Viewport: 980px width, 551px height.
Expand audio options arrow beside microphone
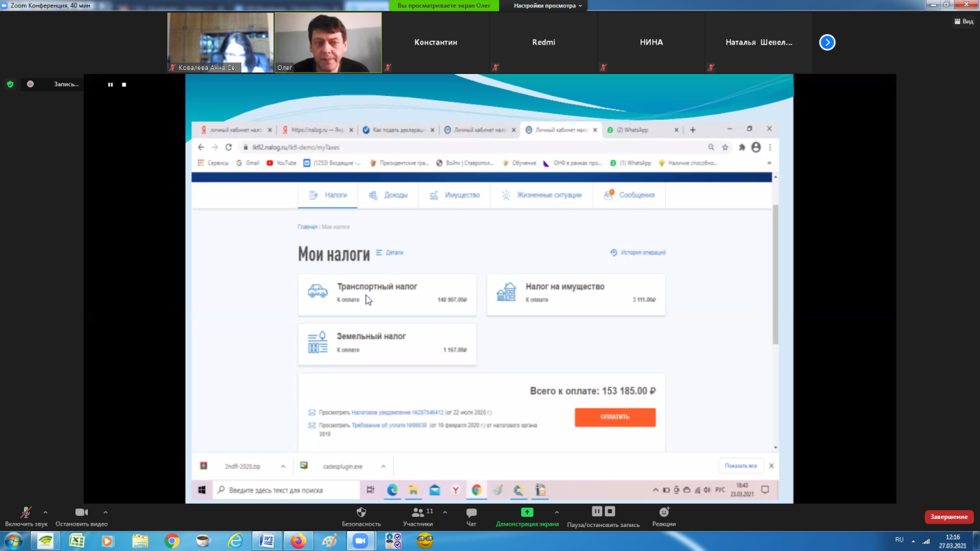45,512
